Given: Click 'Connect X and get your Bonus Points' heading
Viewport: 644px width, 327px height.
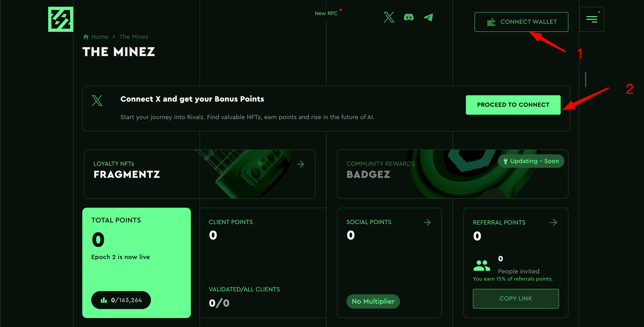Looking at the screenshot, I should point(192,99).
